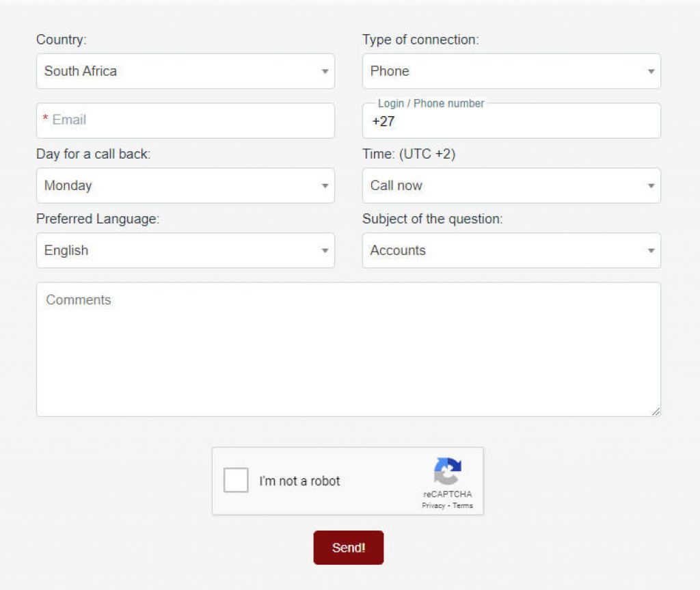Open the reCAPTCHA Privacy link

(x=433, y=506)
